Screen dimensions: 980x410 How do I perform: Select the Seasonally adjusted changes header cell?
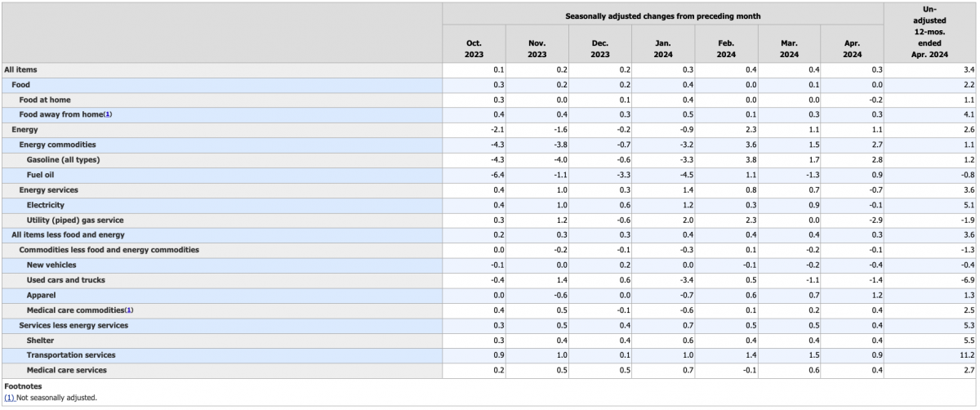coord(662,16)
